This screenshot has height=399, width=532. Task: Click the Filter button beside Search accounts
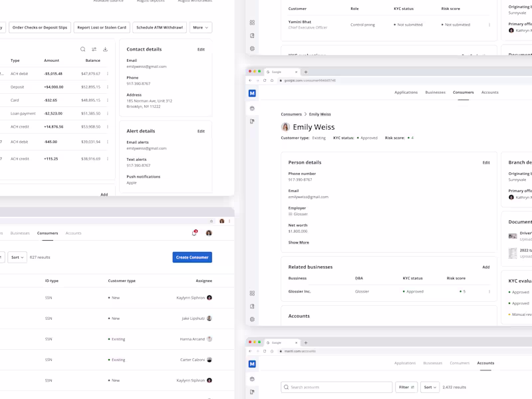[406, 387]
